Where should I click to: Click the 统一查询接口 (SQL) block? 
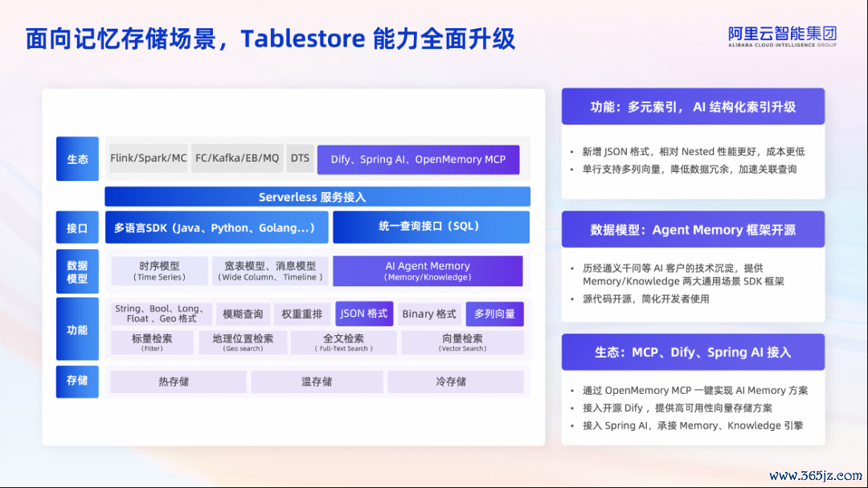432,227
